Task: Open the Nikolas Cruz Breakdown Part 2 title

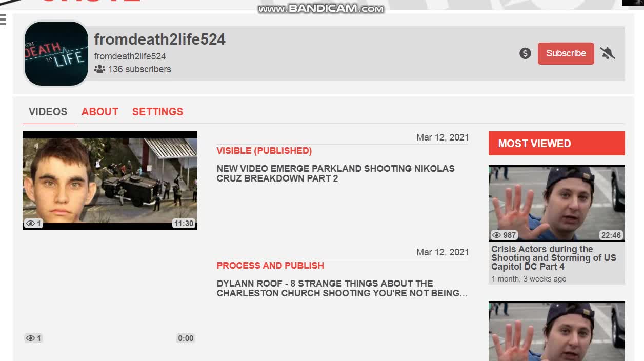Action: (335, 173)
